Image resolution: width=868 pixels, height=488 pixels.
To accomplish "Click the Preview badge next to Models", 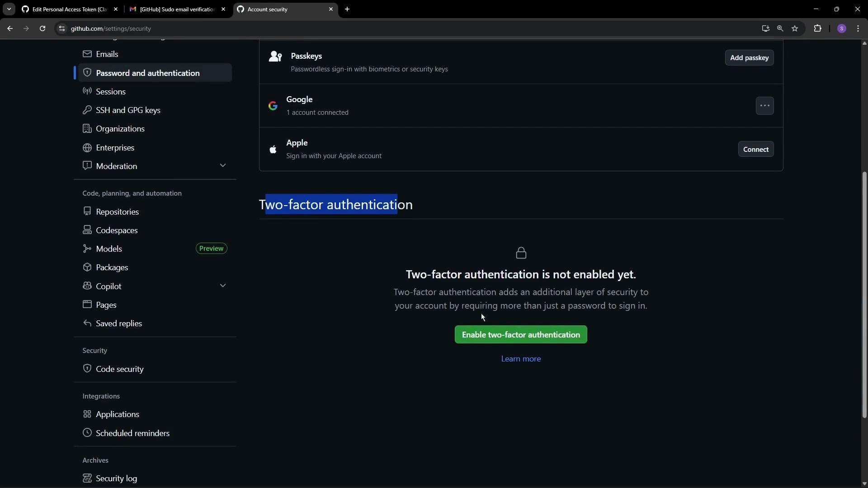I will pyautogui.click(x=211, y=249).
